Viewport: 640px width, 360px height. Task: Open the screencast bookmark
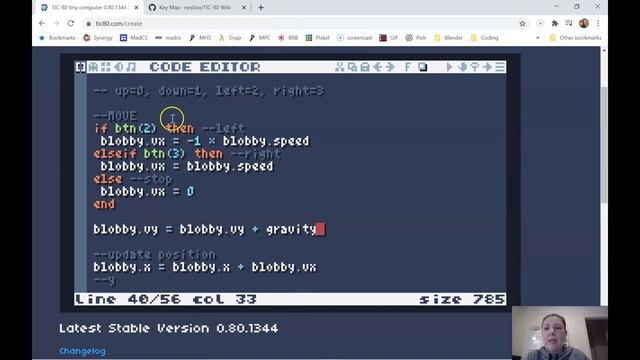click(x=355, y=38)
